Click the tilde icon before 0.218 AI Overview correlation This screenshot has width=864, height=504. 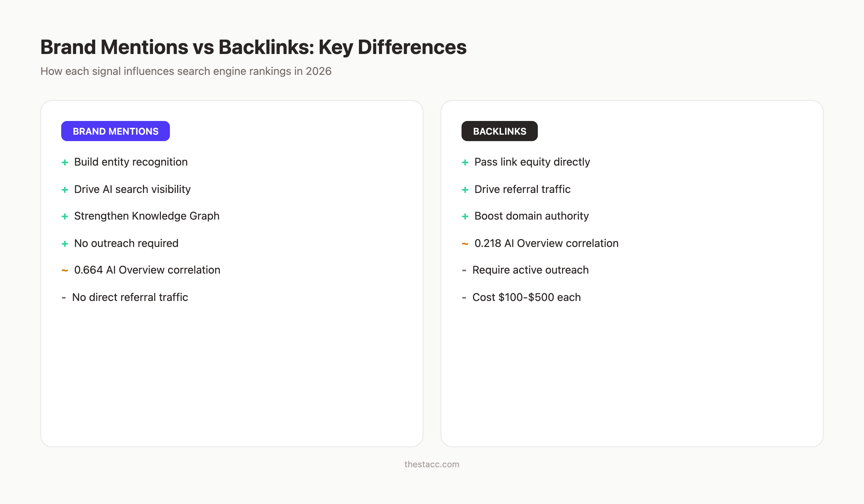465,243
